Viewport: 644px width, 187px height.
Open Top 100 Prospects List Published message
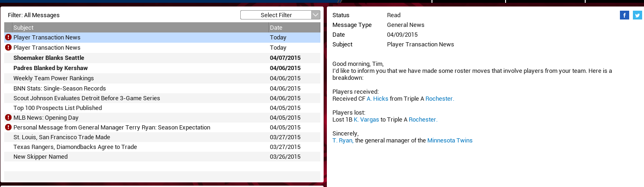click(x=57, y=108)
